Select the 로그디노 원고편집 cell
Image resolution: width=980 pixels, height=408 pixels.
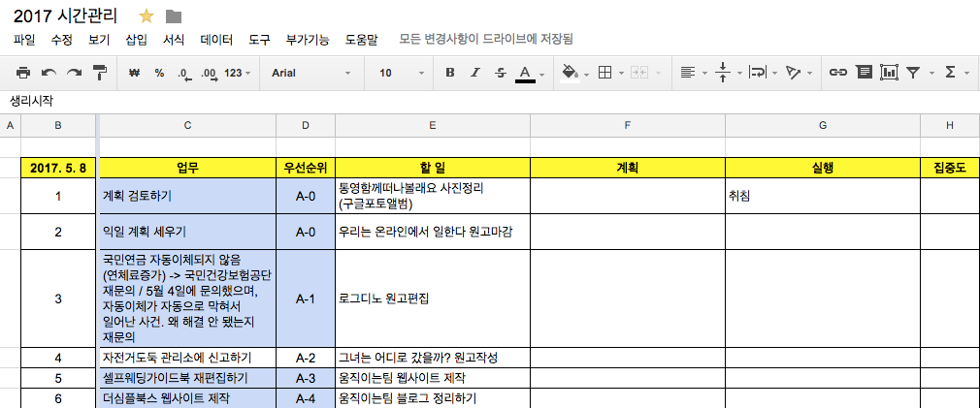pyautogui.click(x=433, y=298)
